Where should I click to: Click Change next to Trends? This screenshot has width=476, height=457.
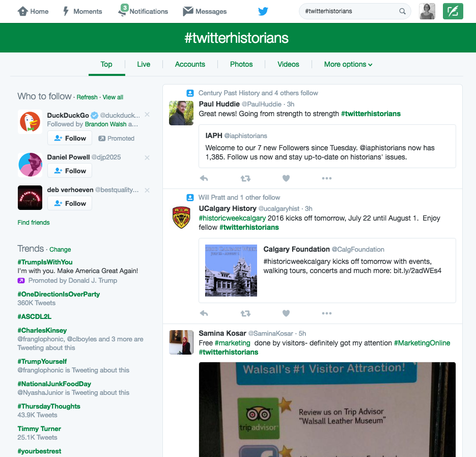[60, 250]
